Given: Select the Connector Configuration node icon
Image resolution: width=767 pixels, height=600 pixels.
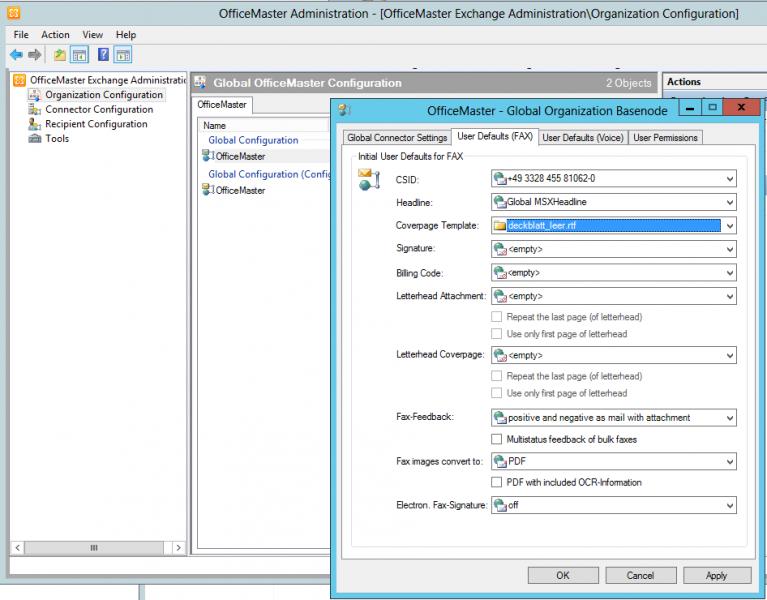Looking at the screenshot, I should point(36,109).
